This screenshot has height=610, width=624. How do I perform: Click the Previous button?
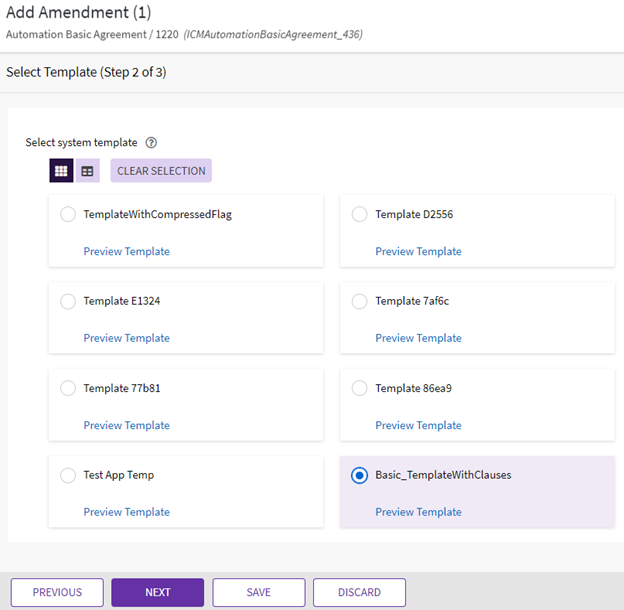point(57,592)
